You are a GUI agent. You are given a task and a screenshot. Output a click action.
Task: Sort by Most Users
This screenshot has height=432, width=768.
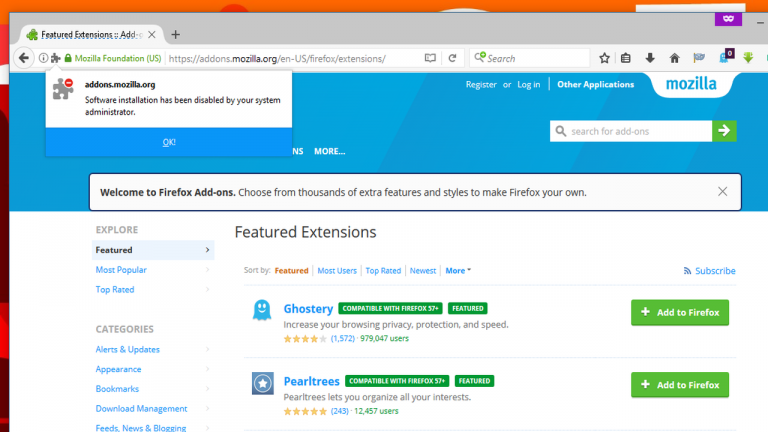[x=337, y=270]
